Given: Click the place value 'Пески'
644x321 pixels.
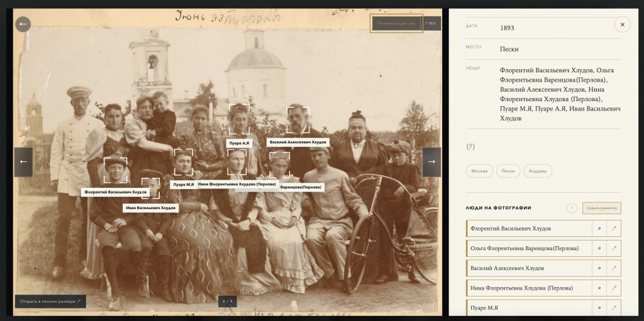Looking at the screenshot, I should coord(509,49).
